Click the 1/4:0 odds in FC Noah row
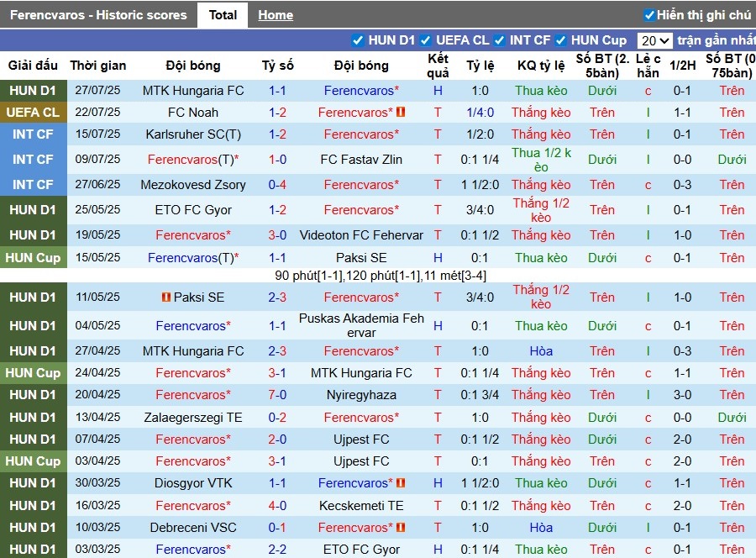The height and width of the screenshot is (558, 756). click(x=480, y=113)
